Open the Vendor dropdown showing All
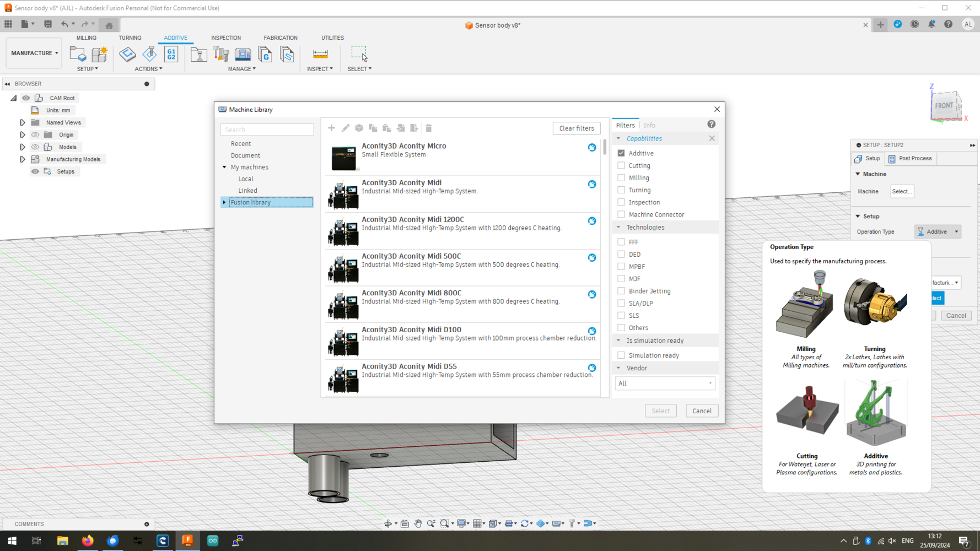 [x=665, y=383]
